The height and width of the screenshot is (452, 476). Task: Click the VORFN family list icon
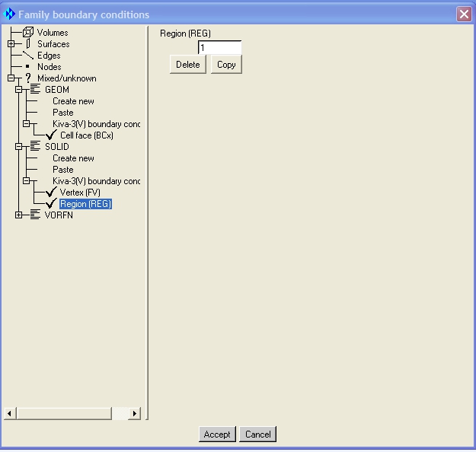pos(36,215)
